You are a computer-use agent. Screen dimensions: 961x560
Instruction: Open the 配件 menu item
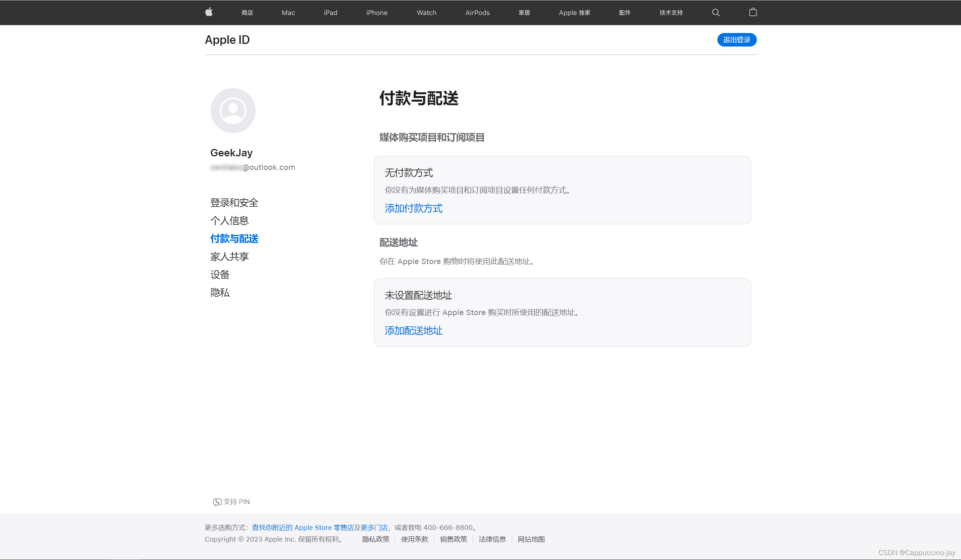coord(625,13)
